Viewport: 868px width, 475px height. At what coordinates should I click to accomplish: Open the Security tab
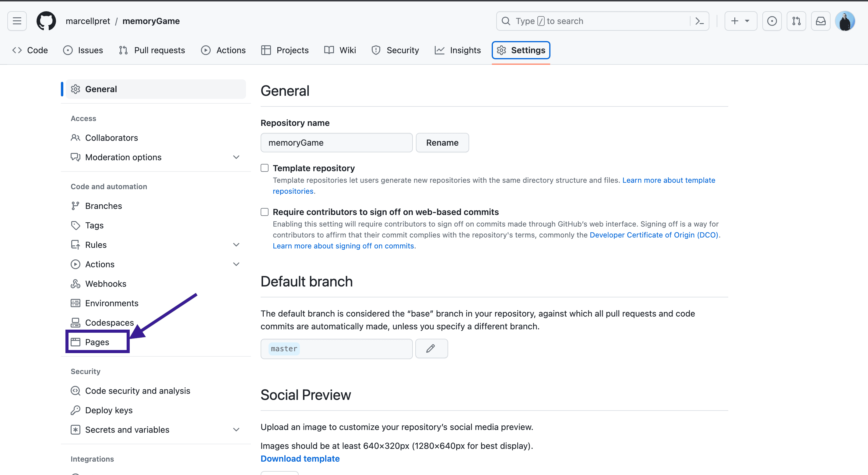403,50
